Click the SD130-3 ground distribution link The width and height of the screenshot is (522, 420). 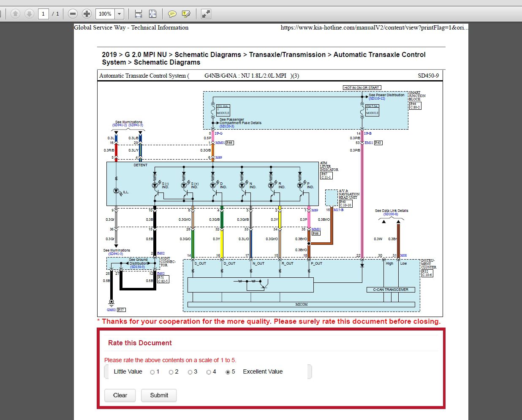[138, 267]
